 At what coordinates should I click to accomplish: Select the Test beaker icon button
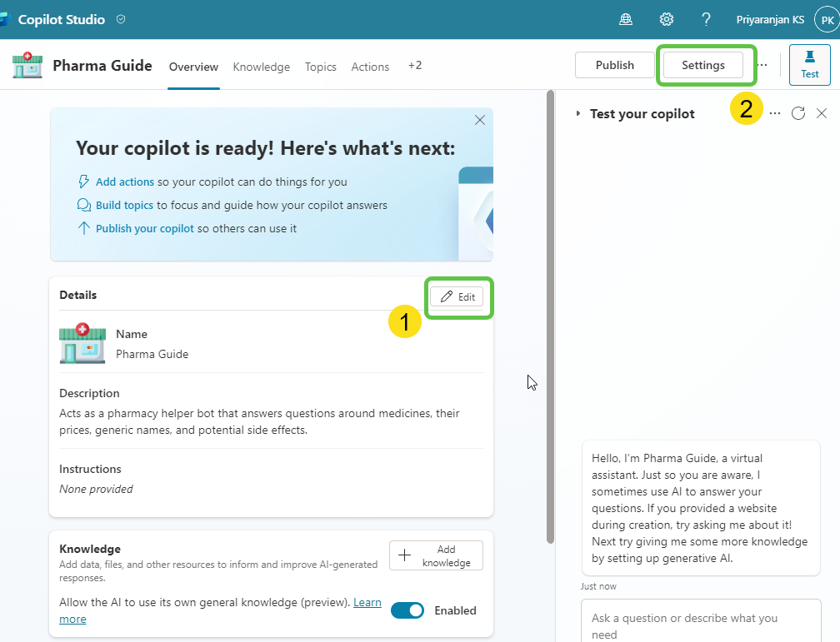click(x=809, y=64)
